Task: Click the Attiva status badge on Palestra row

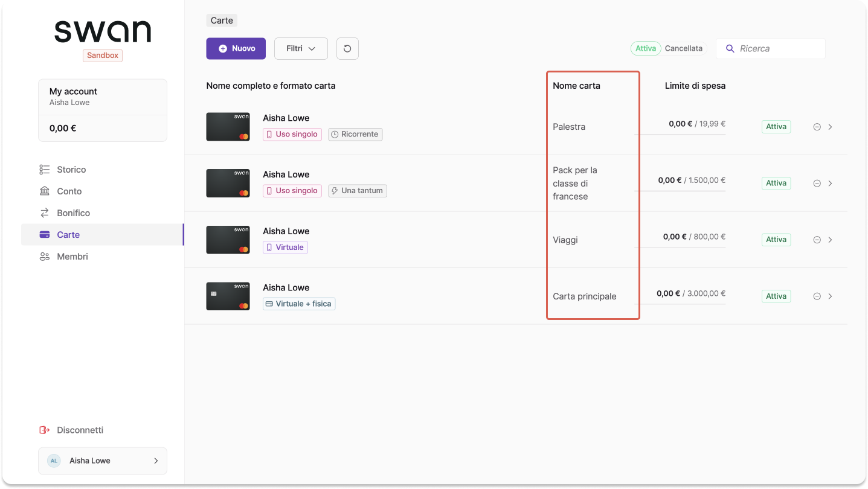Action: click(776, 127)
